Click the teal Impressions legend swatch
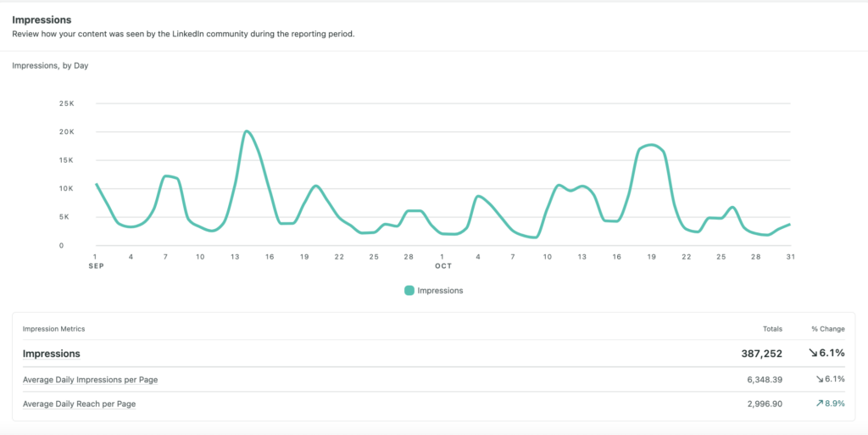The height and width of the screenshot is (435, 868). click(x=409, y=290)
